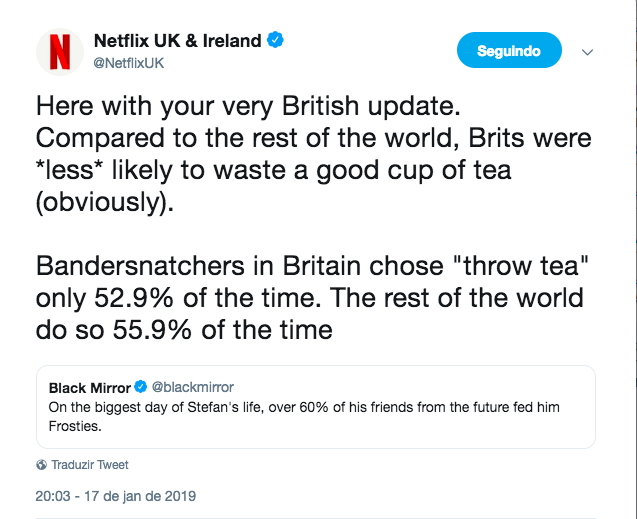637x519 pixels.
Task: Click the Netflix red N profile avatar
Action: point(61,51)
